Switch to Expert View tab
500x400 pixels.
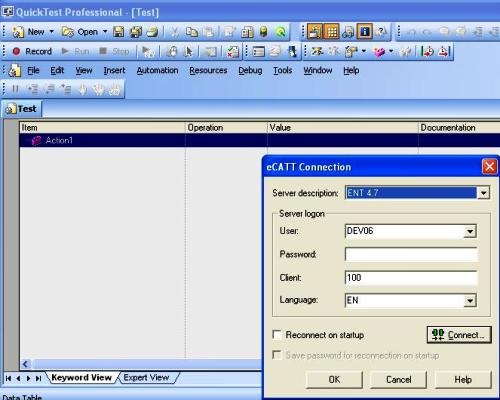pos(146,378)
